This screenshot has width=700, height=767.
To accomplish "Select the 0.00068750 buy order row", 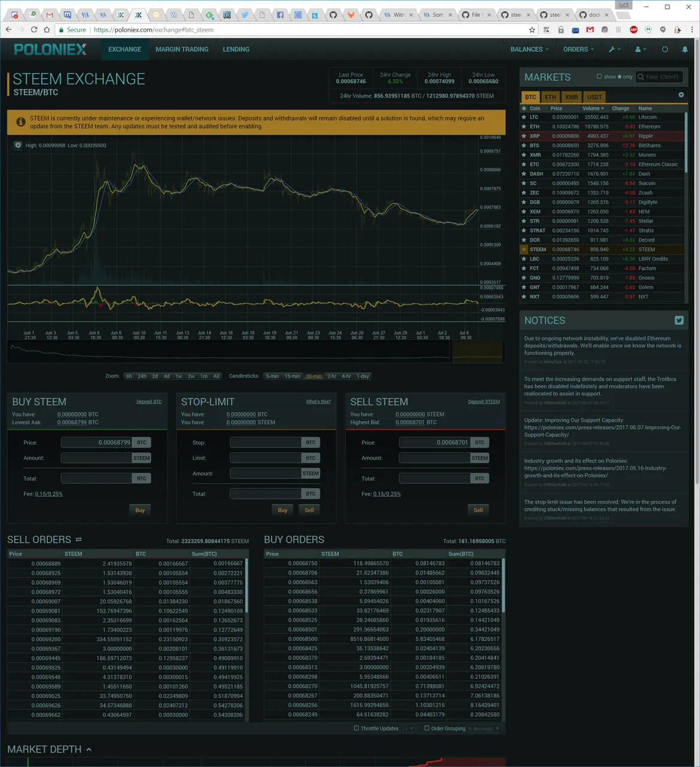I will point(383,563).
